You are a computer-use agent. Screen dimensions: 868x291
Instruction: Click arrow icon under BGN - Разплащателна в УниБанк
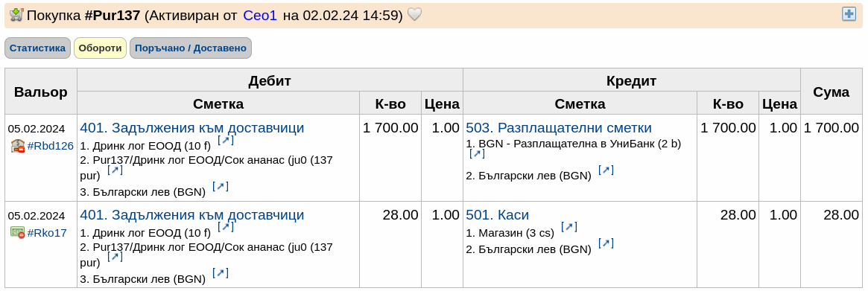[477, 153]
